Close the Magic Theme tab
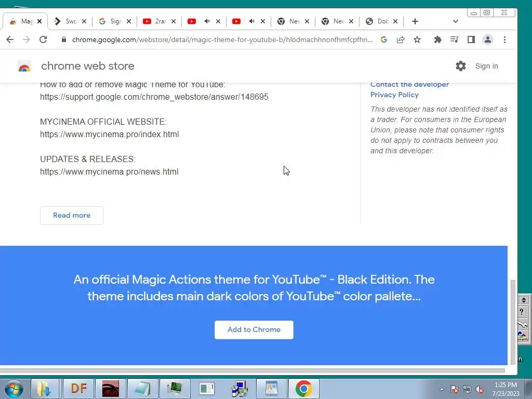The height and width of the screenshot is (399, 532). [39, 21]
